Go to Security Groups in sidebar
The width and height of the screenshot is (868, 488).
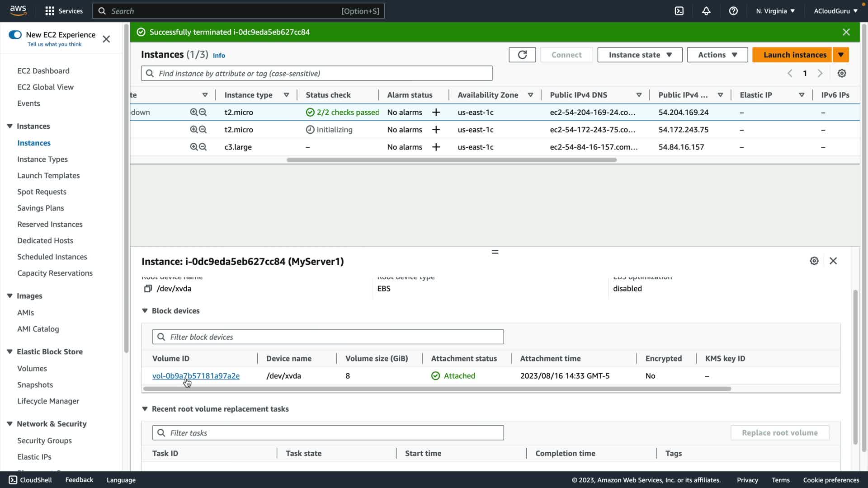(44, 441)
